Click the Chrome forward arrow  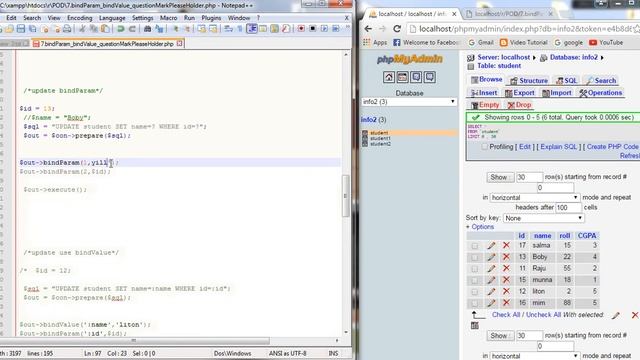pyautogui.click(x=382, y=29)
